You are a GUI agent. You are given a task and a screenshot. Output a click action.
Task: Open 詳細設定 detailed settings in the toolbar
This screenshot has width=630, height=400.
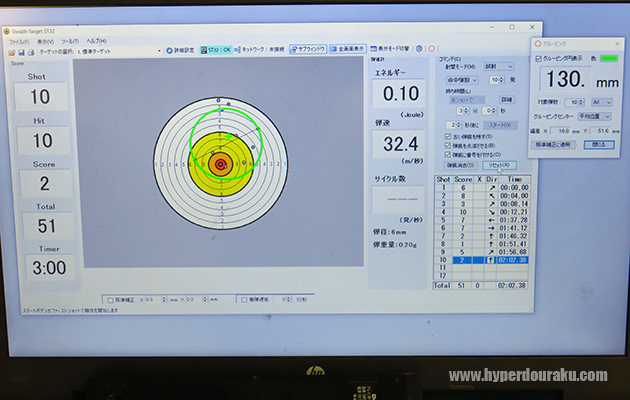180,50
